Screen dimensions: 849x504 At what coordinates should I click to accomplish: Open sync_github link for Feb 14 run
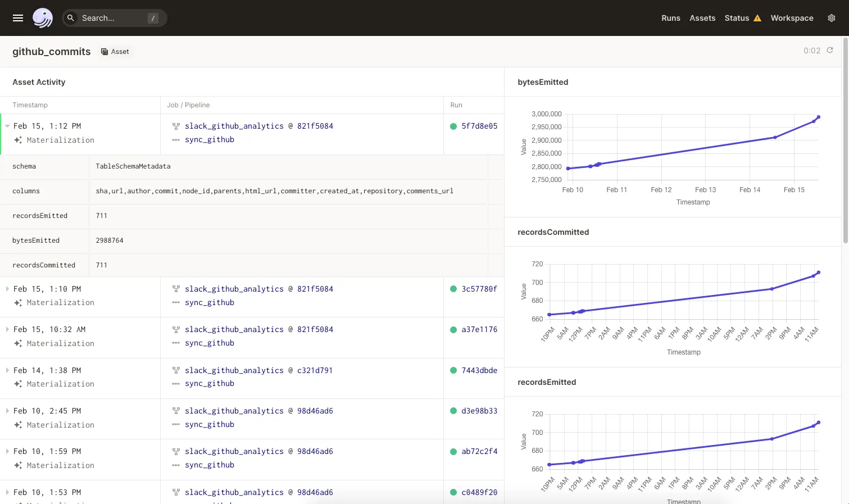click(x=210, y=384)
